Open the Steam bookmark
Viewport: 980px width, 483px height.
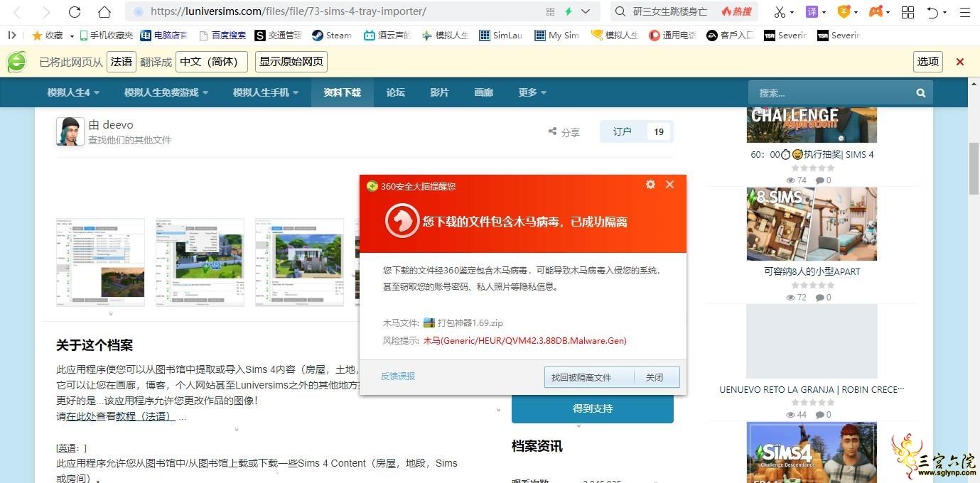coord(332,36)
